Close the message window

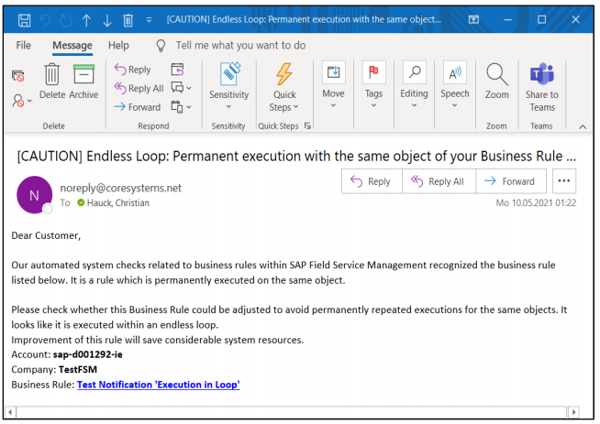576,20
